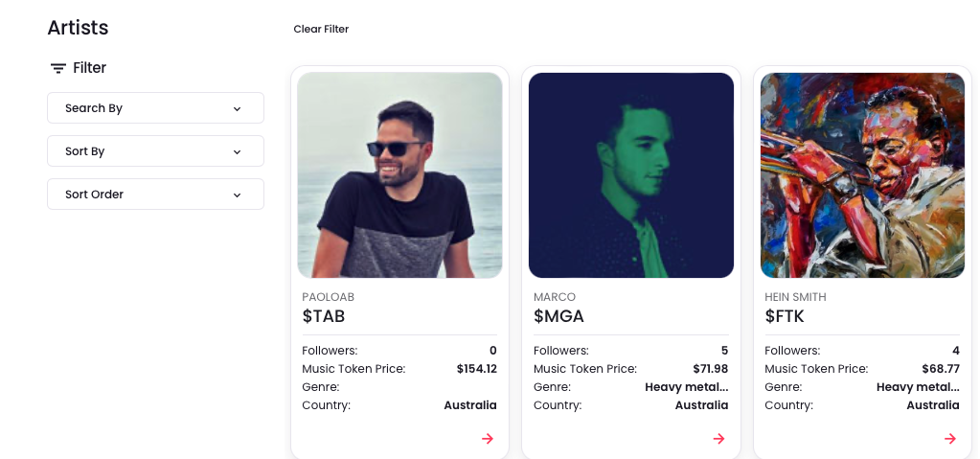Screen dimensions: 980x459
Task: Click the red arrow on MARCO card
Action: coord(719,439)
